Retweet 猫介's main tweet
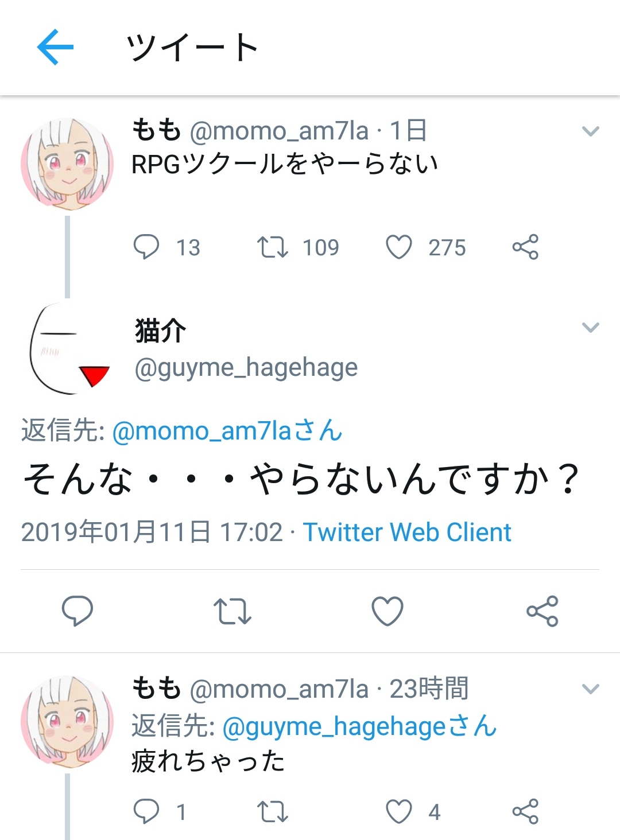The image size is (620, 840). (x=232, y=610)
